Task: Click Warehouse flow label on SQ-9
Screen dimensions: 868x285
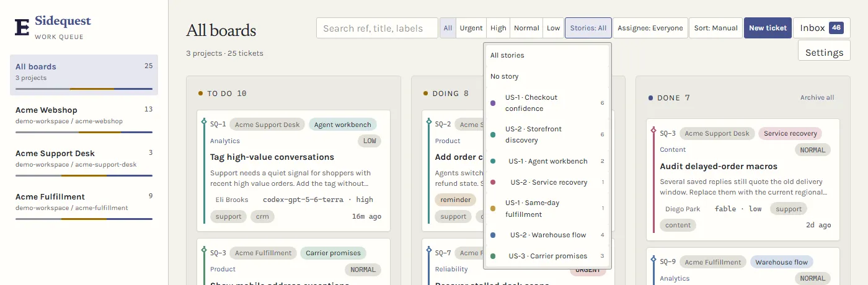Action: (x=781, y=262)
